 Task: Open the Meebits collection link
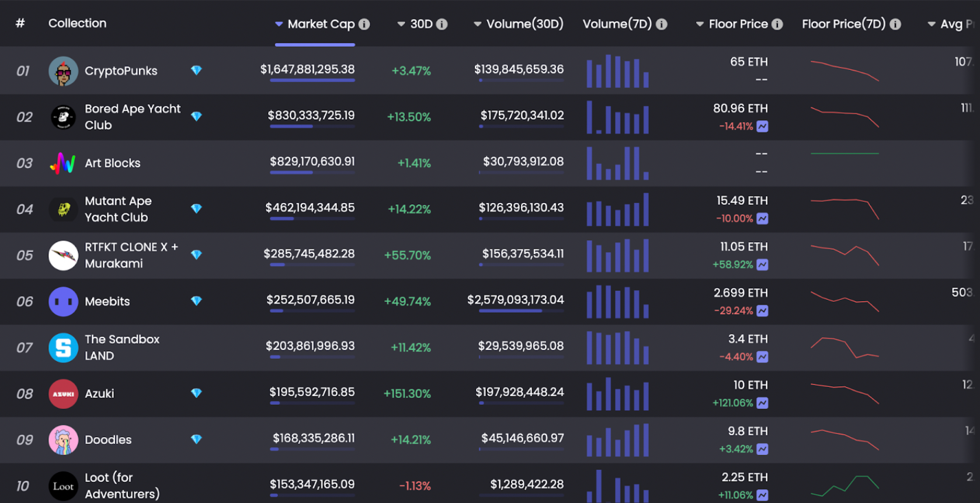click(107, 301)
